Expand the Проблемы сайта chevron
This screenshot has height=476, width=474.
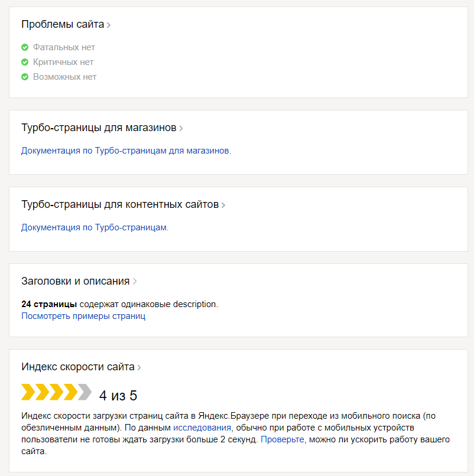point(109,25)
